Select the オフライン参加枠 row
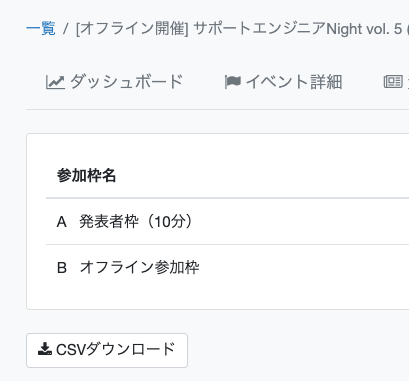Viewport: 409px width, 381px height. coord(227,267)
